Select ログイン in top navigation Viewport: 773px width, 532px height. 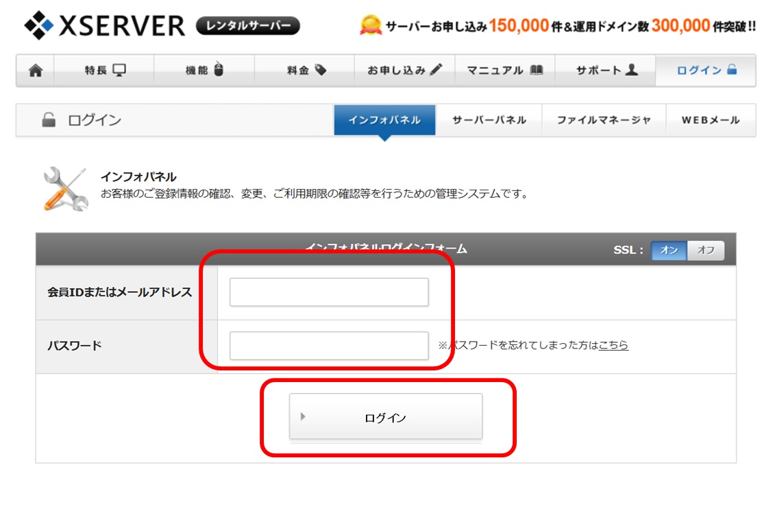tap(706, 71)
